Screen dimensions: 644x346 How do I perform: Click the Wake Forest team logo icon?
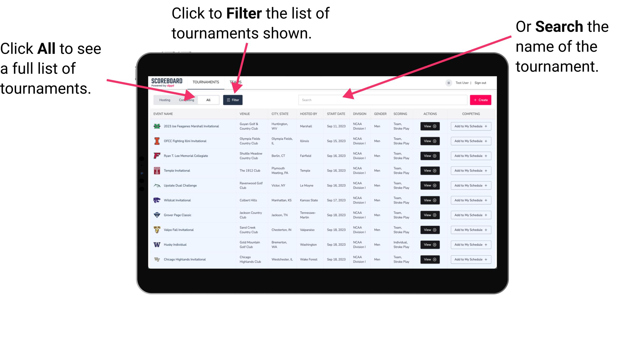(156, 259)
